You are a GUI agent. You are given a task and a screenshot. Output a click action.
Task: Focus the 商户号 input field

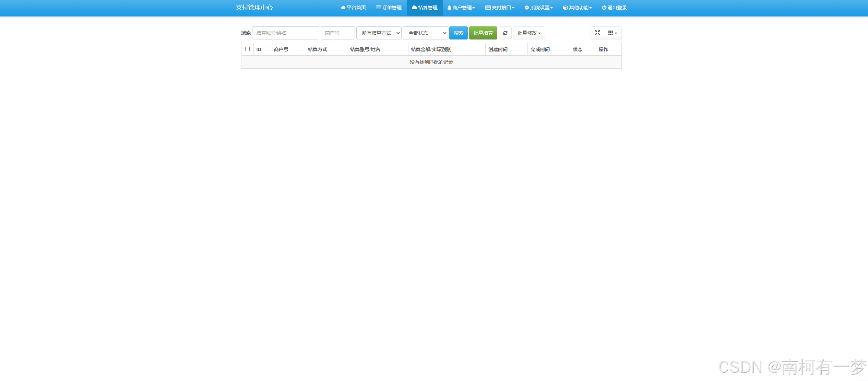337,33
